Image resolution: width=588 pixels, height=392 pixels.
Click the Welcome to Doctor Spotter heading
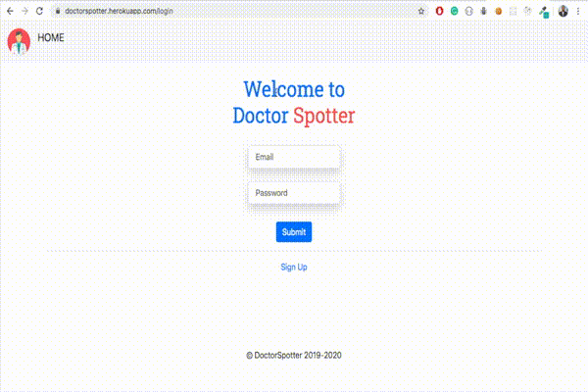point(294,103)
